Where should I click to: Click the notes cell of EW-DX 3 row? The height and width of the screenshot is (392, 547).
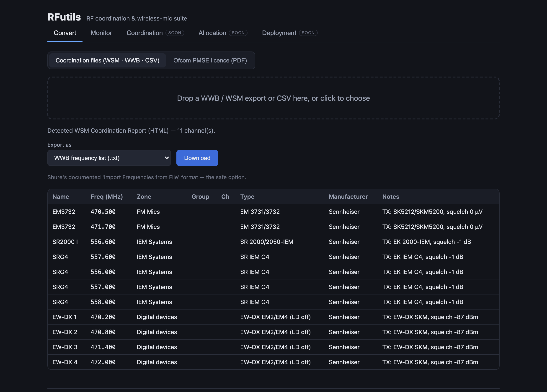tap(430, 347)
